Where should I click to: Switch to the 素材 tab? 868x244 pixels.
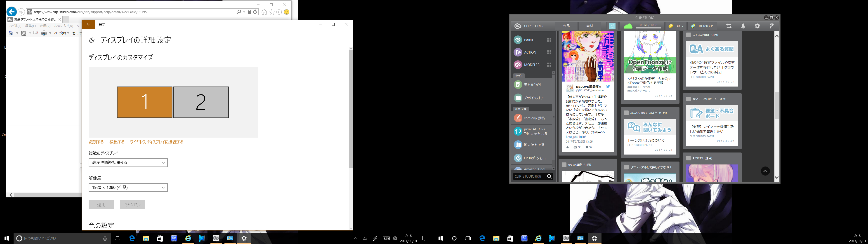click(590, 26)
